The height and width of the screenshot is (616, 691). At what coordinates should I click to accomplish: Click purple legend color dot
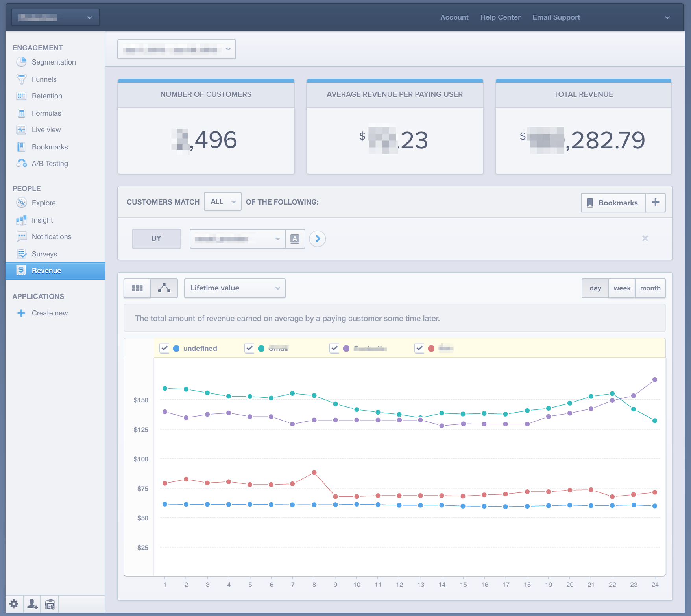pyautogui.click(x=346, y=349)
